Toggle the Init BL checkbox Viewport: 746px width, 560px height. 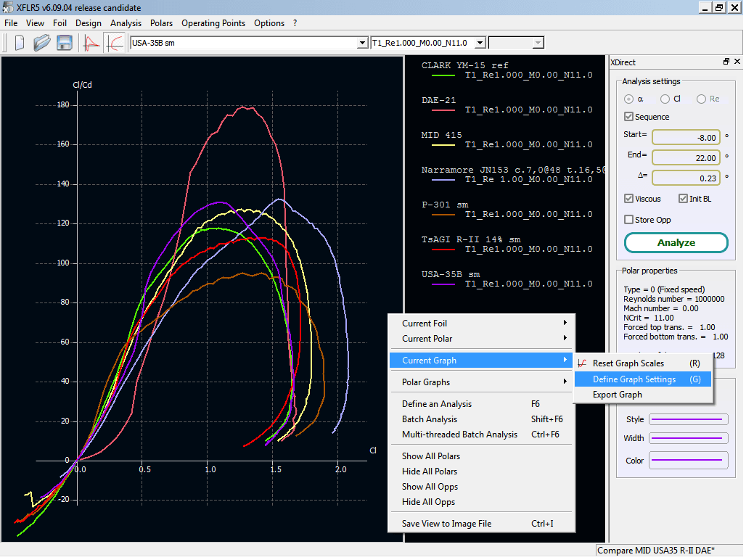coord(684,199)
